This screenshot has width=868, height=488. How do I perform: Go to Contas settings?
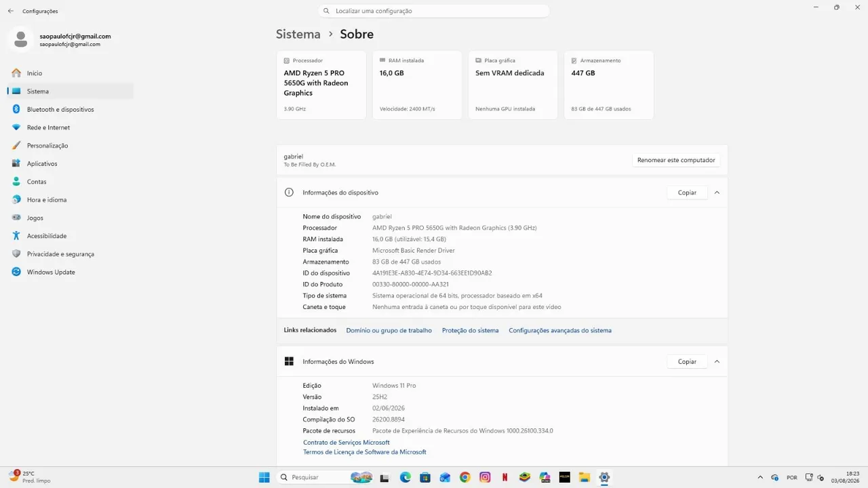pyautogui.click(x=71, y=182)
